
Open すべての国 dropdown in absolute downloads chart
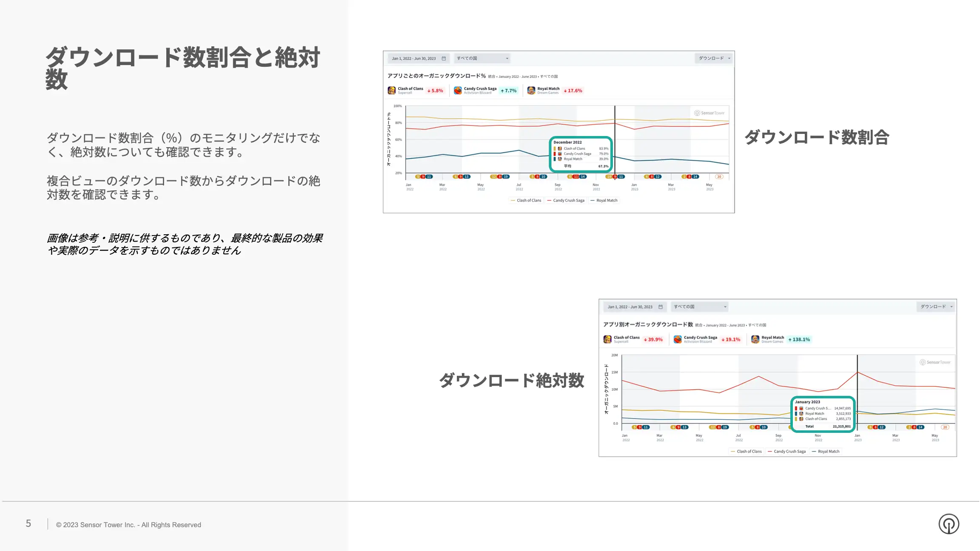pos(700,307)
